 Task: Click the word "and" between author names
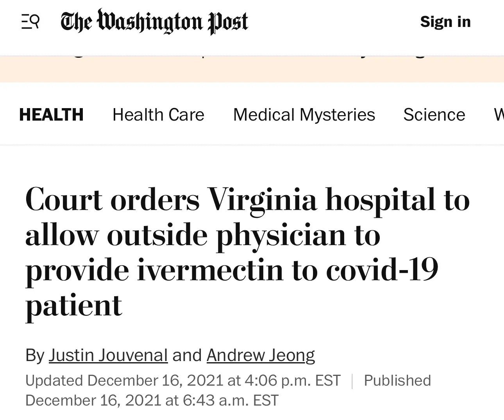[x=187, y=355]
